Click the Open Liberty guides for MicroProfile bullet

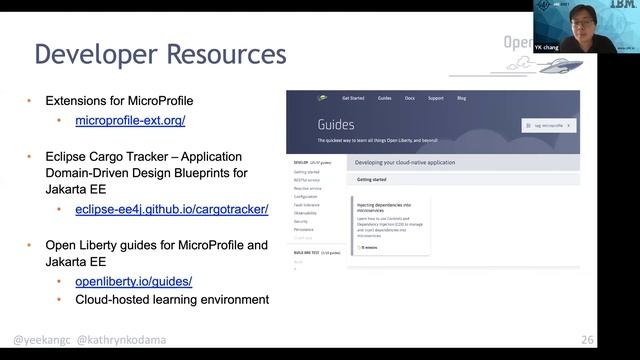click(x=157, y=253)
